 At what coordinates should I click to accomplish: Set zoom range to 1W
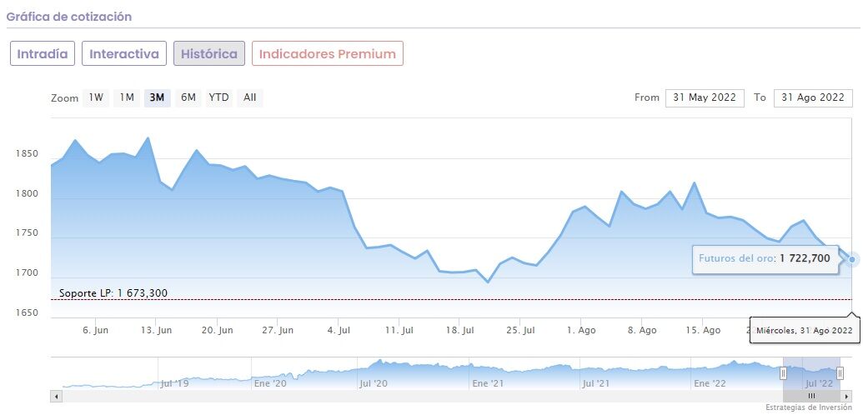96,97
